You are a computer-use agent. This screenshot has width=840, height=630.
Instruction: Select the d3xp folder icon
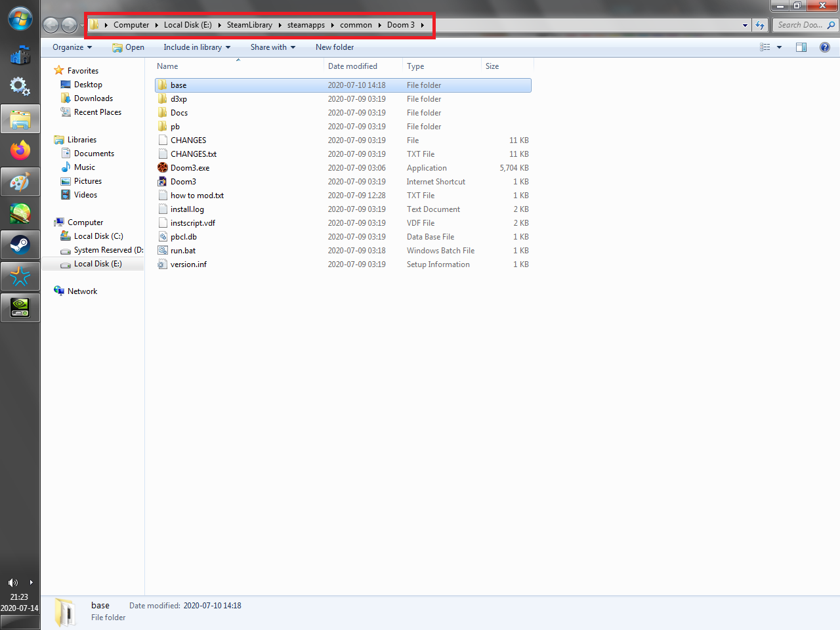click(163, 99)
